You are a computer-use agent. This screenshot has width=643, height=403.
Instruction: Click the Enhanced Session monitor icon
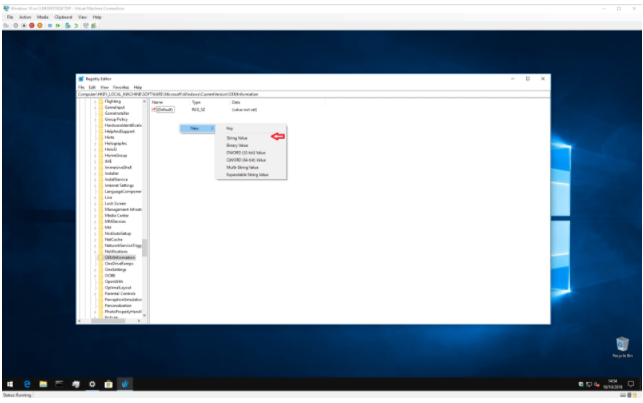(86, 25)
